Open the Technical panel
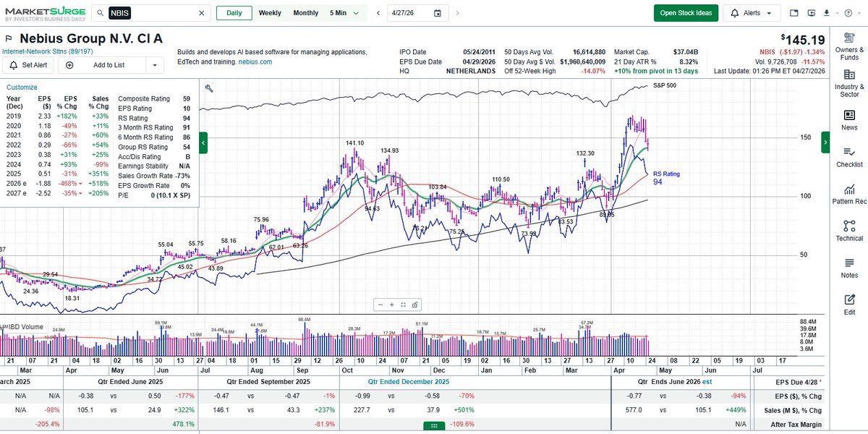The height and width of the screenshot is (434, 868). pyautogui.click(x=849, y=231)
